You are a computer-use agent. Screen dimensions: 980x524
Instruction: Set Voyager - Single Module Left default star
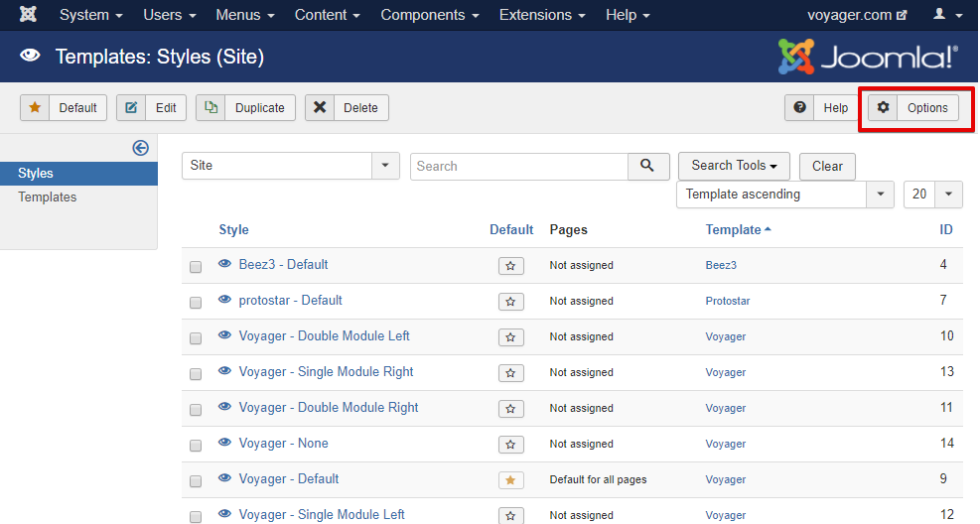(x=510, y=515)
